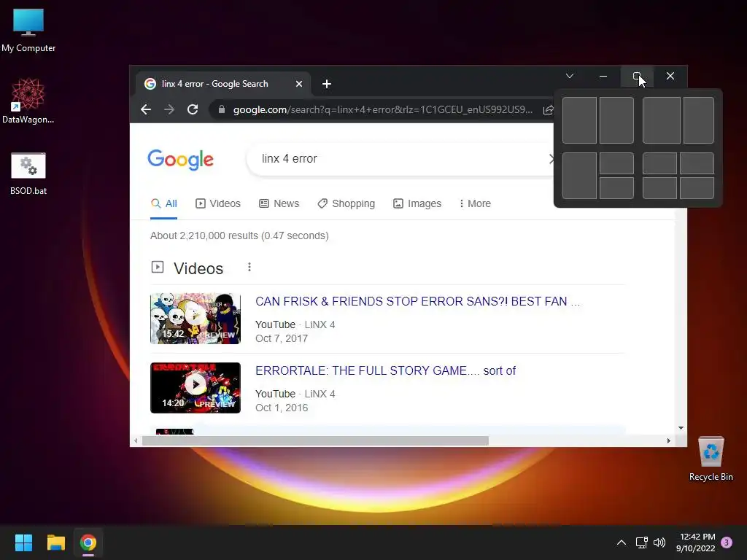Select the All results tab
The image size is (747, 560).
pyautogui.click(x=164, y=204)
